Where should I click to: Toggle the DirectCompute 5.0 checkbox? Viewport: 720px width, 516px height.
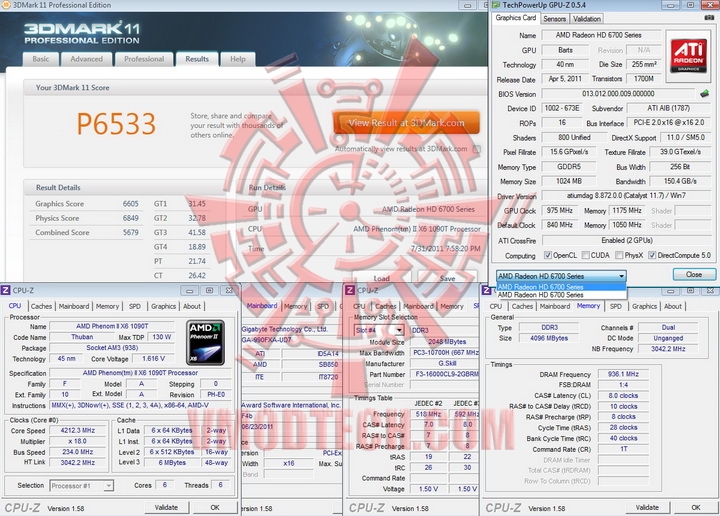coord(652,255)
